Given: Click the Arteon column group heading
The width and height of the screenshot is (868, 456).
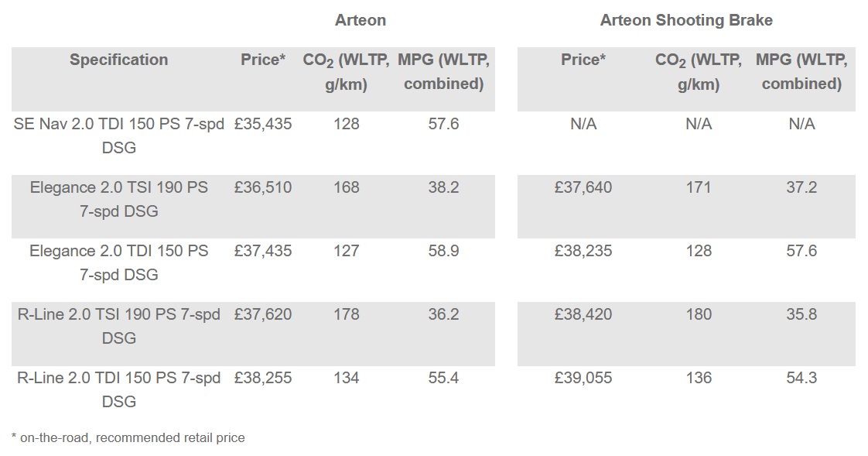Looking at the screenshot, I should pyautogui.click(x=360, y=21).
